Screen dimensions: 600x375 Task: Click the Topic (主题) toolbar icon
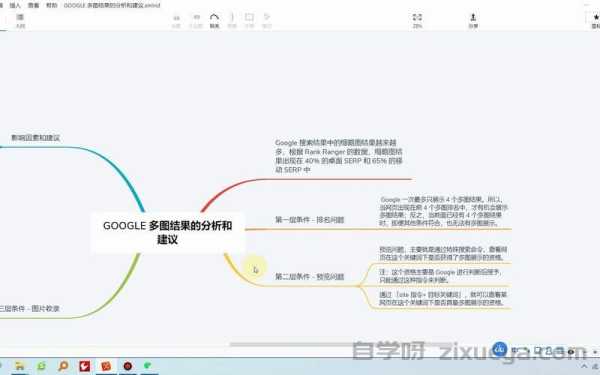176,20
